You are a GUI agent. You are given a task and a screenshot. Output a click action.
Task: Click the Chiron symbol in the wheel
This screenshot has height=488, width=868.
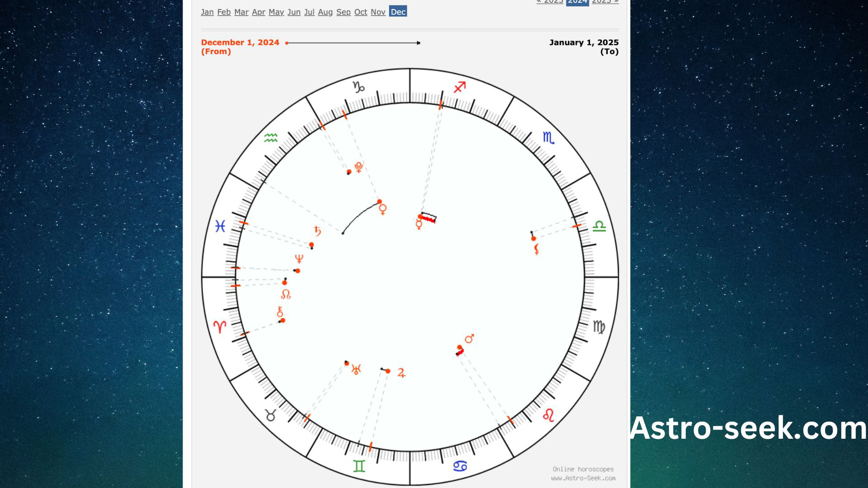pos(279,311)
